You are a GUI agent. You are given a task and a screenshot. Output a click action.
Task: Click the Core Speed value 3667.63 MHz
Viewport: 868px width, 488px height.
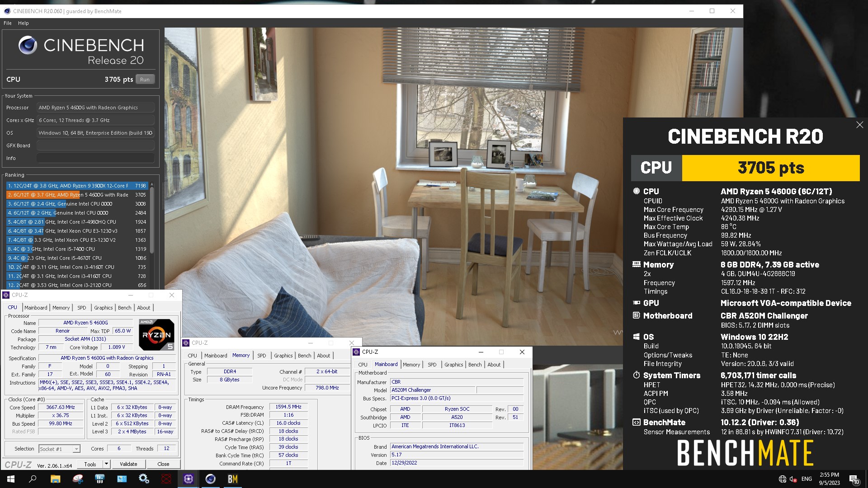click(61, 407)
